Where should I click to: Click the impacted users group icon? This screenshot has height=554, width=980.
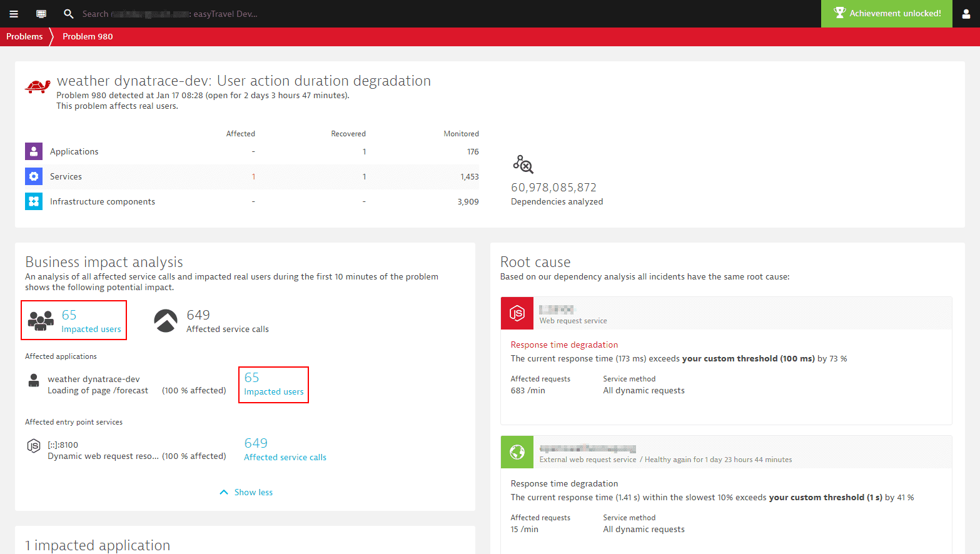pos(41,321)
